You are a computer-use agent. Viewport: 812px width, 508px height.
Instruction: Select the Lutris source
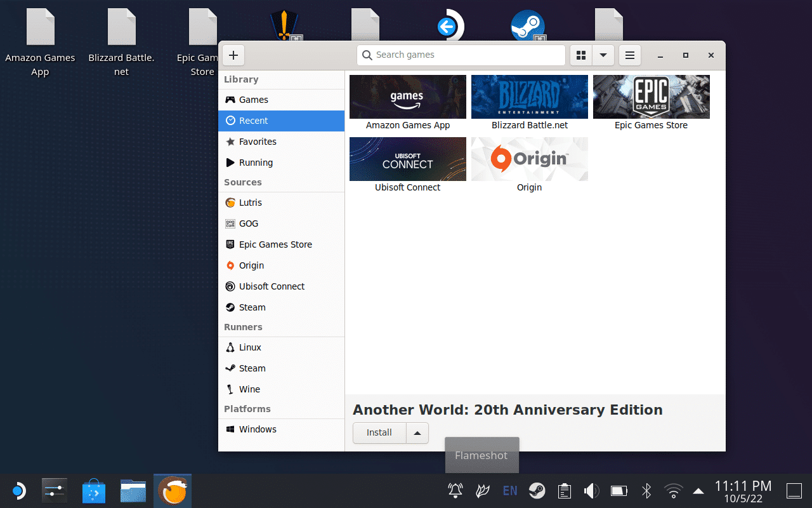[x=281, y=203]
